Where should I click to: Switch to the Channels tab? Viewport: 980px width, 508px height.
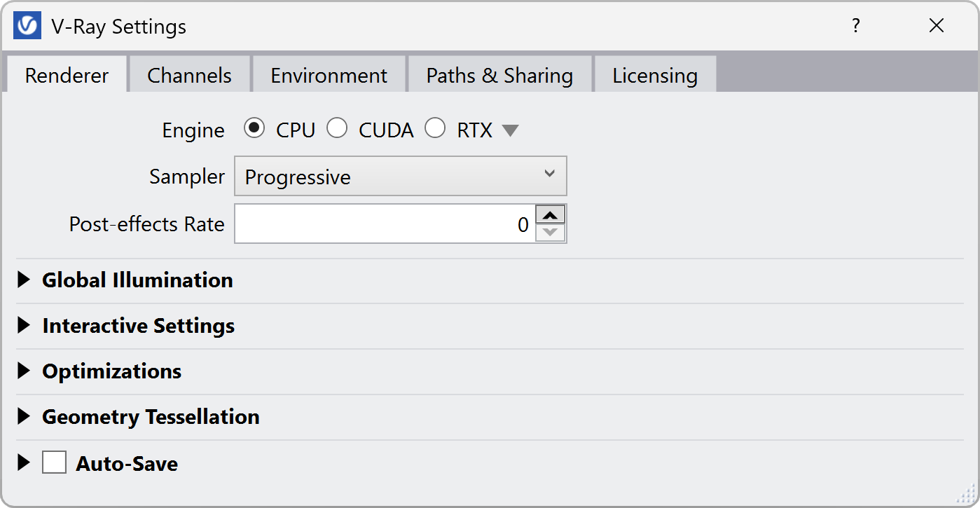(x=189, y=74)
